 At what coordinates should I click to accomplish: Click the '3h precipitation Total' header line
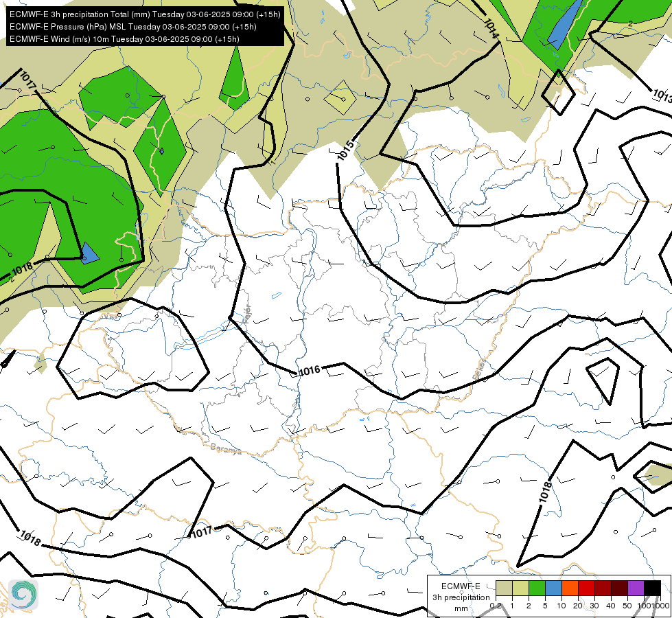(x=145, y=14)
